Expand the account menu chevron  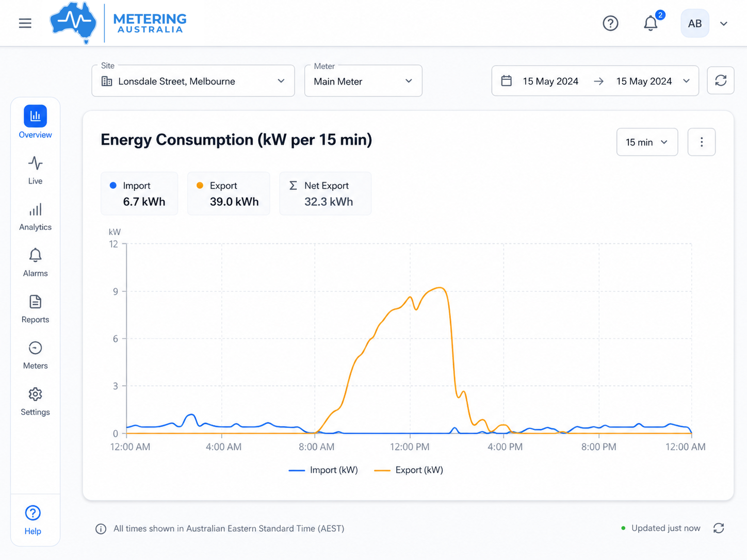point(724,24)
